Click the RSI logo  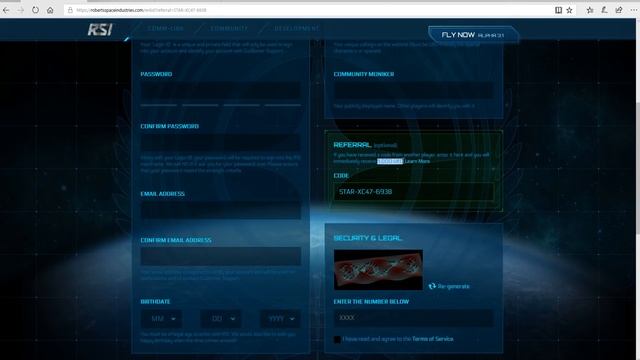tap(100, 29)
